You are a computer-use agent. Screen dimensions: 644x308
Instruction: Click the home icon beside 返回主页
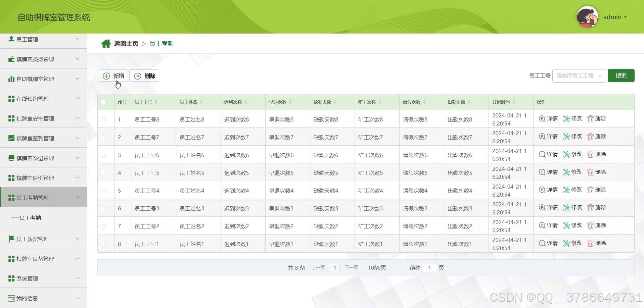(x=106, y=44)
